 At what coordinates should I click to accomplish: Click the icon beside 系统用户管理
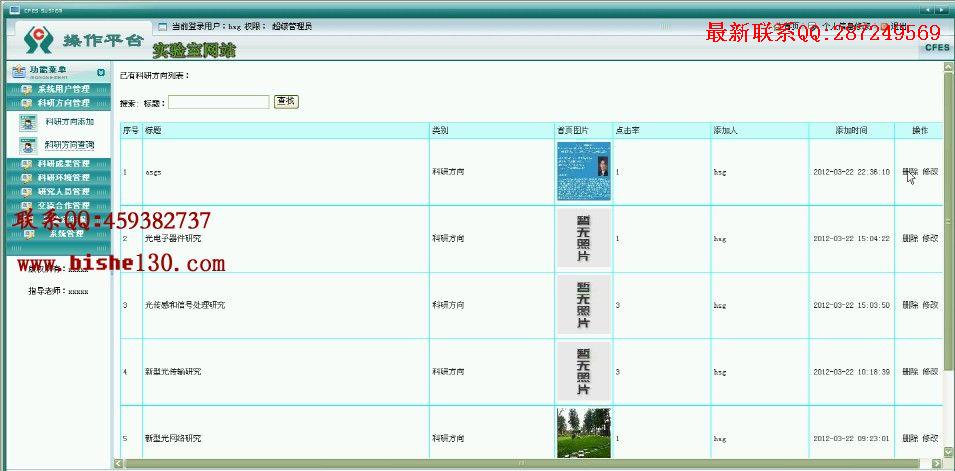[x=26, y=89]
